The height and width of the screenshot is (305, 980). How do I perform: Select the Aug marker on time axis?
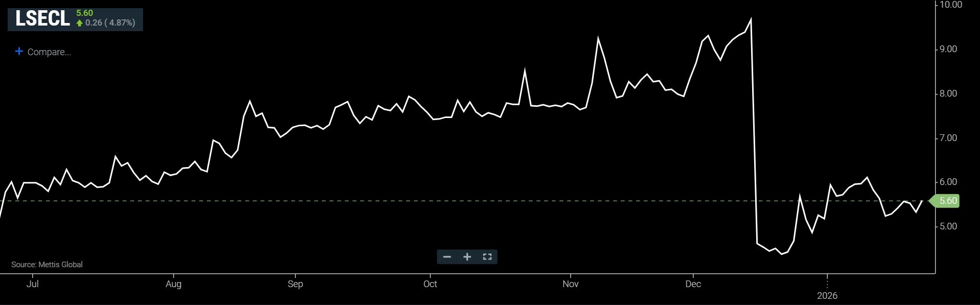[173, 284]
